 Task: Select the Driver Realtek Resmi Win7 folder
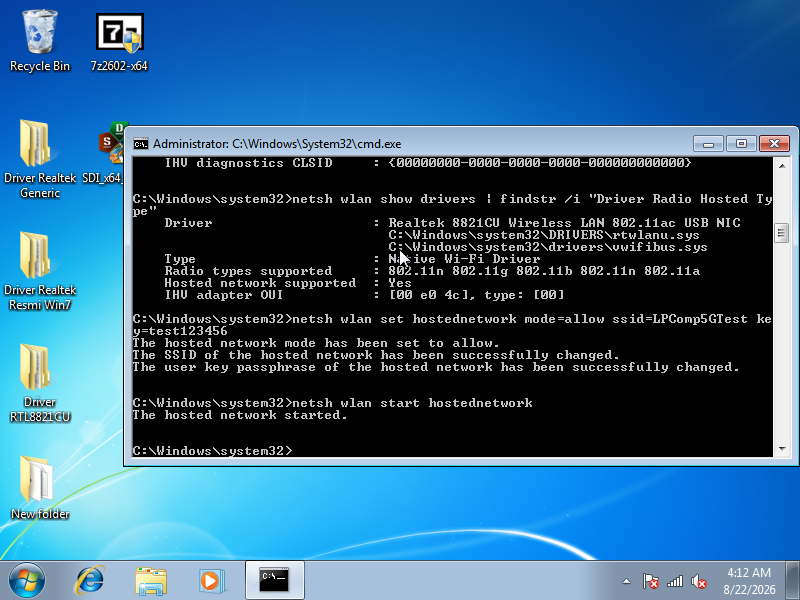(39, 270)
